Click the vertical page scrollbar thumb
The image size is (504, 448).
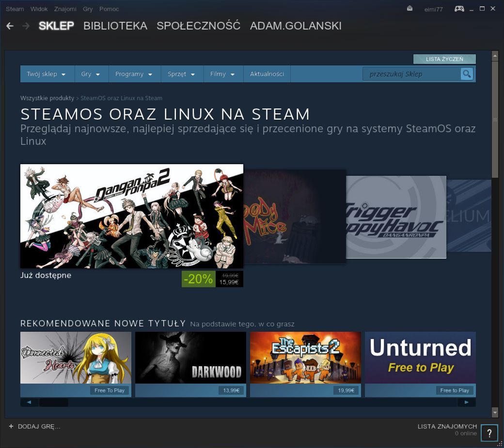click(x=495, y=120)
